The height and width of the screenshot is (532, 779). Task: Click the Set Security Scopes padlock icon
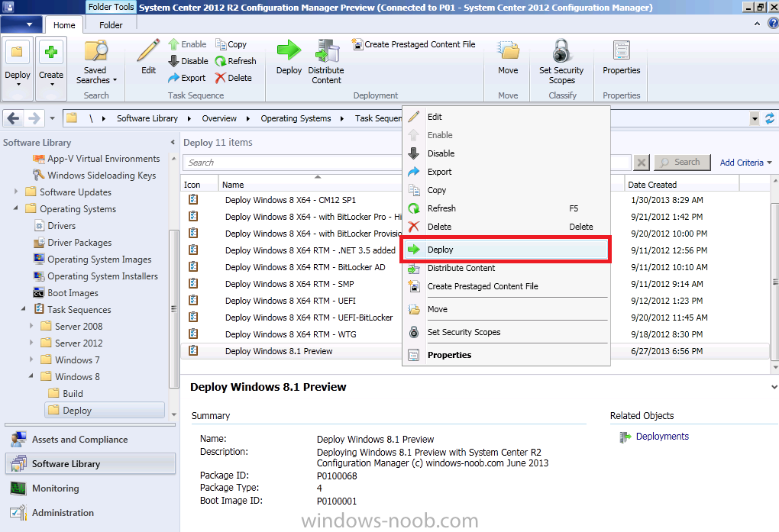tap(561, 50)
